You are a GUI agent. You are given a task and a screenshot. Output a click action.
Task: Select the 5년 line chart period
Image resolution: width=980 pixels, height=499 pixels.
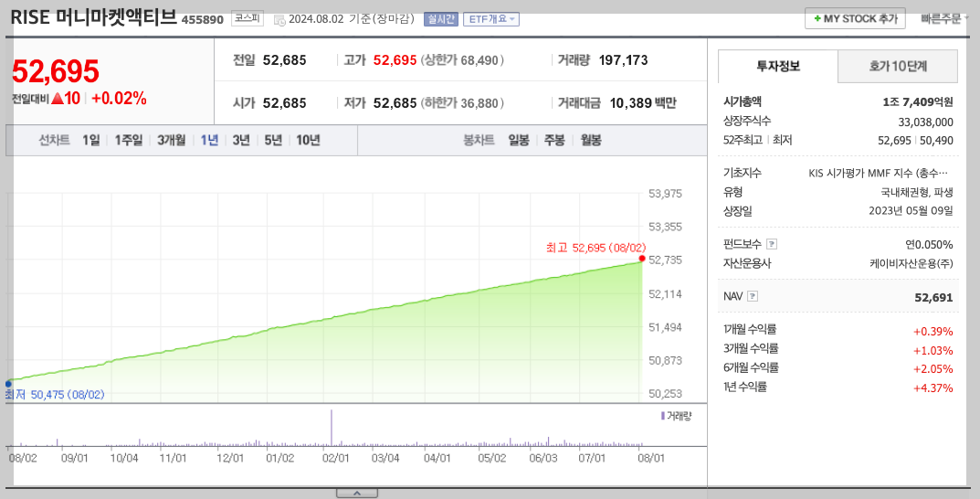click(x=273, y=140)
